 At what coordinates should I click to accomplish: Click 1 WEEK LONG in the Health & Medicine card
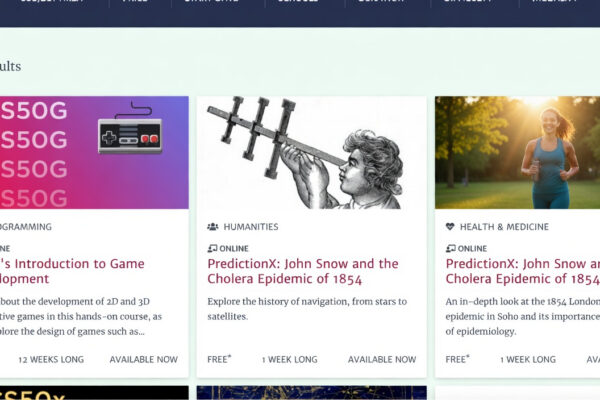coord(528,359)
